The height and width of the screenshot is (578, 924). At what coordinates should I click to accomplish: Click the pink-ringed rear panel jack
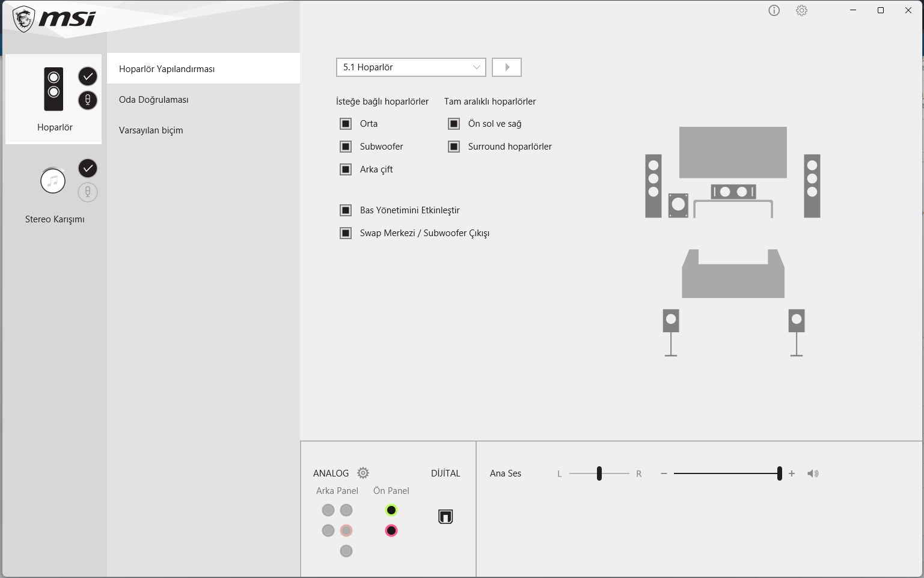pyautogui.click(x=346, y=531)
